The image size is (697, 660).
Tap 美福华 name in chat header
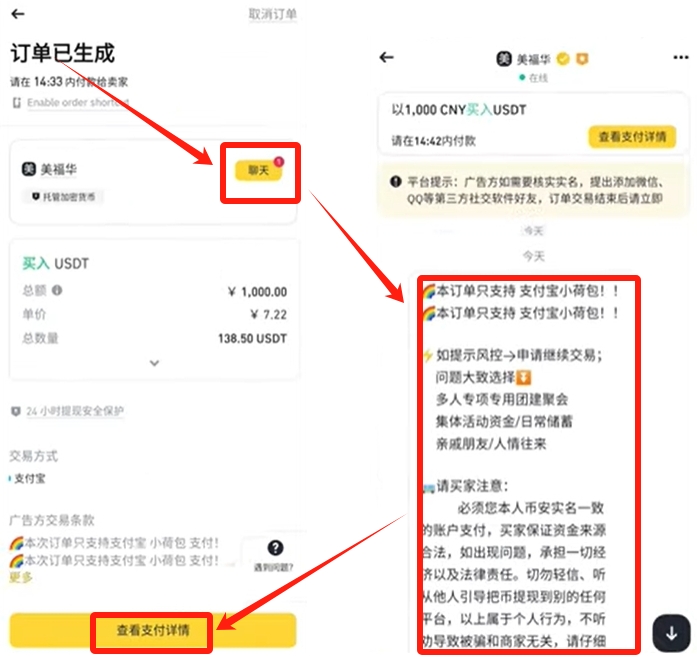point(533,59)
